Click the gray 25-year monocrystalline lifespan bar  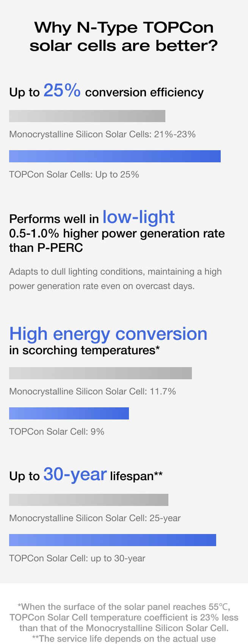[x=89, y=500]
